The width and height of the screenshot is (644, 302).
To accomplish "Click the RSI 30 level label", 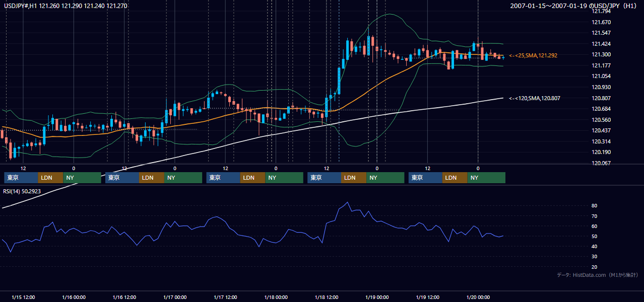I will pyautogui.click(x=594, y=256).
